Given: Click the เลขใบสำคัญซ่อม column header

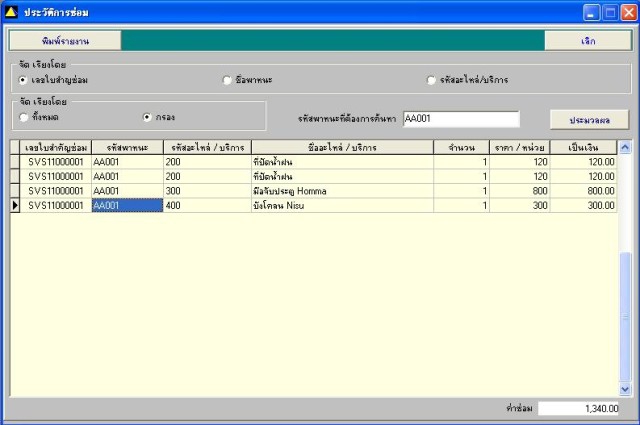Looking at the screenshot, I should (56, 147).
